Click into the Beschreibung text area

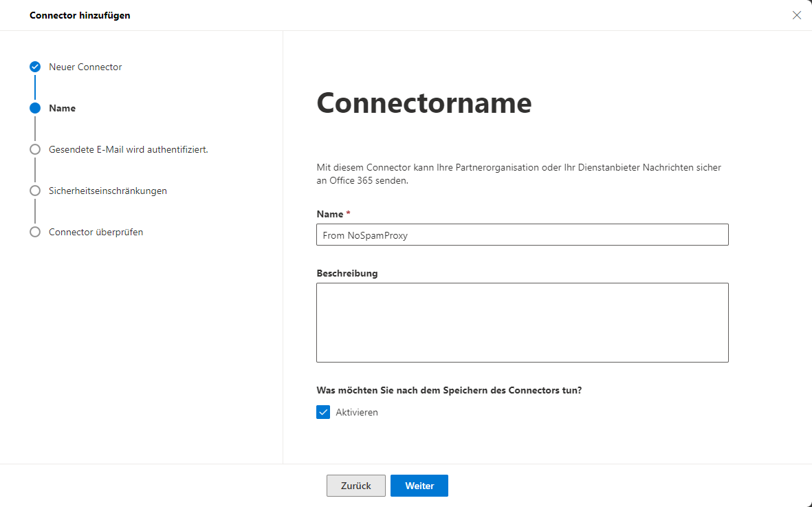tap(523, 322)
